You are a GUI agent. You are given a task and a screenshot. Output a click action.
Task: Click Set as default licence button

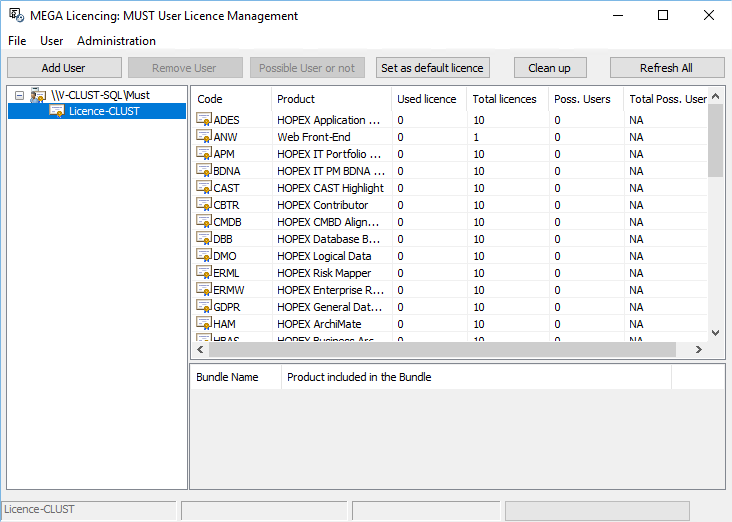coord(433,68)
